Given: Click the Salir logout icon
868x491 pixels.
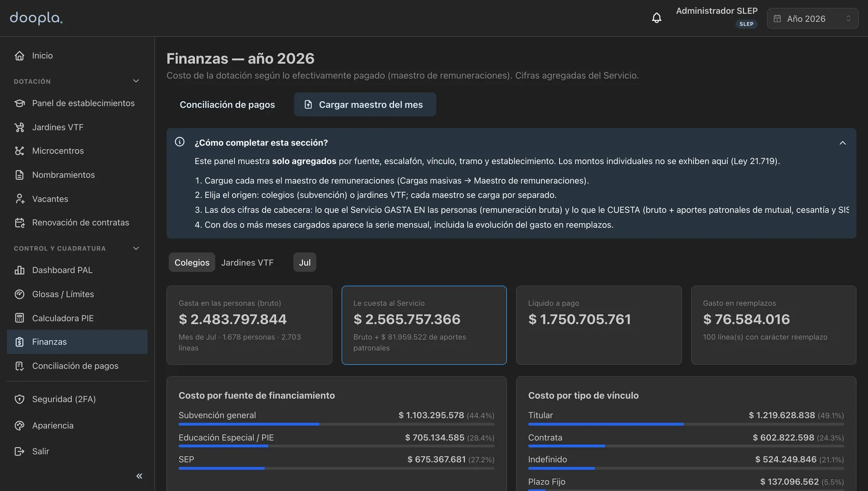Looking at the screenshot, I should pos(19,451).
